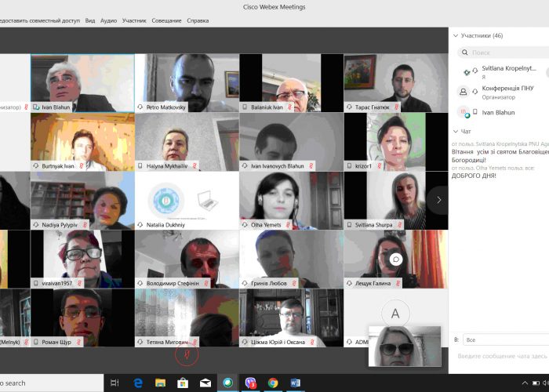Open Viber icon in the taskbar
The height and width of the screenshot is (392, 549).
click(251, 383)
